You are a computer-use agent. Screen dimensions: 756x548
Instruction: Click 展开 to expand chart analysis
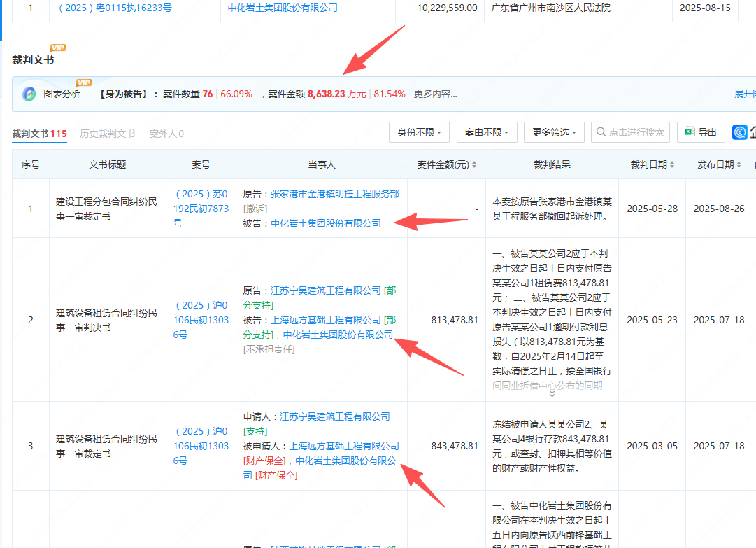[745, 94]
